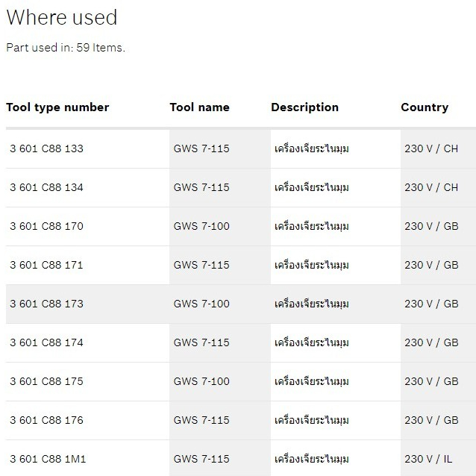
Task: Select tool type number 3 601 C88 173
Action: (46, 304)
